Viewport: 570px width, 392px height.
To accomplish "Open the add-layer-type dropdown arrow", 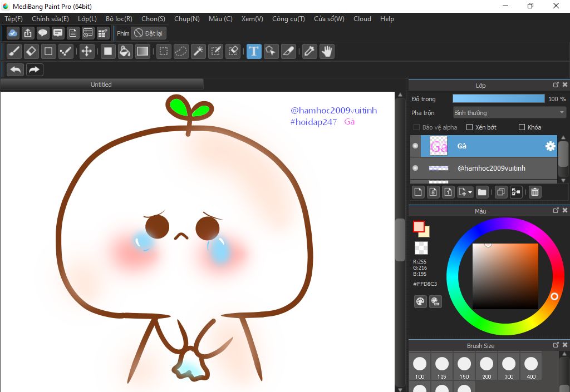I will [x=470, y=192].
